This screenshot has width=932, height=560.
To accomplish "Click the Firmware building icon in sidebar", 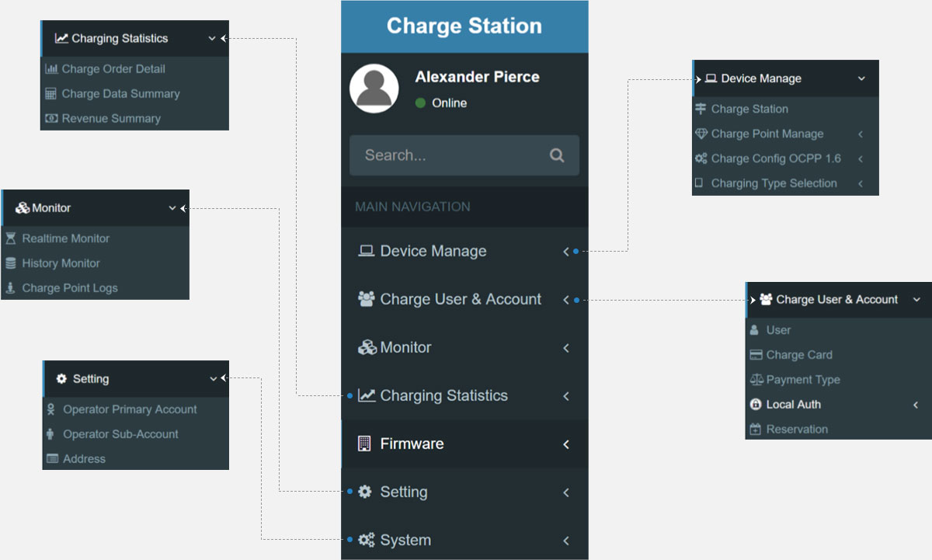I will [x=364, y=443].
